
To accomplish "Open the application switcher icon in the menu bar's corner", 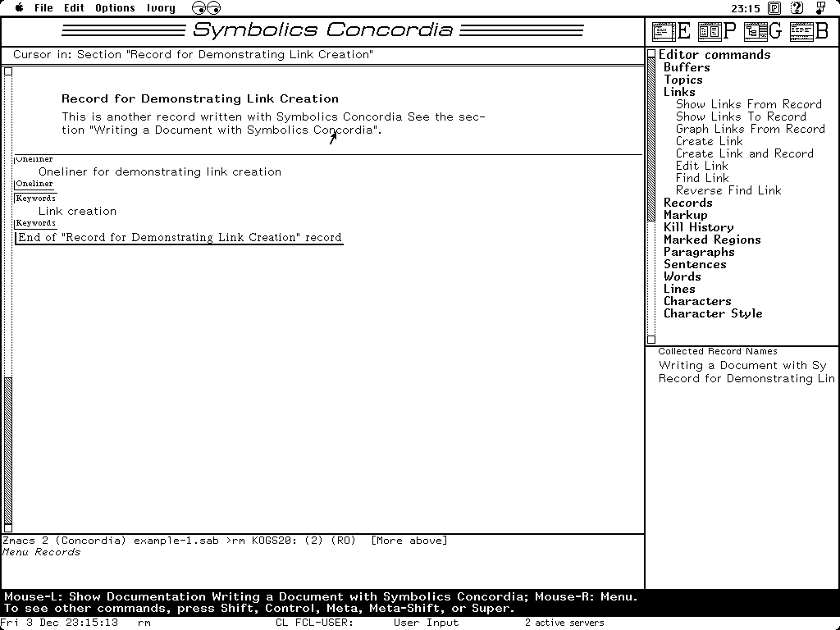I will [820, 8].
